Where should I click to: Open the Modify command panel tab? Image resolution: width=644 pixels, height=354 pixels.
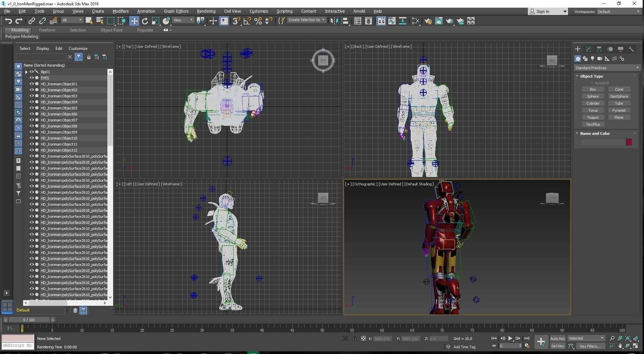[x=588, y=49]
